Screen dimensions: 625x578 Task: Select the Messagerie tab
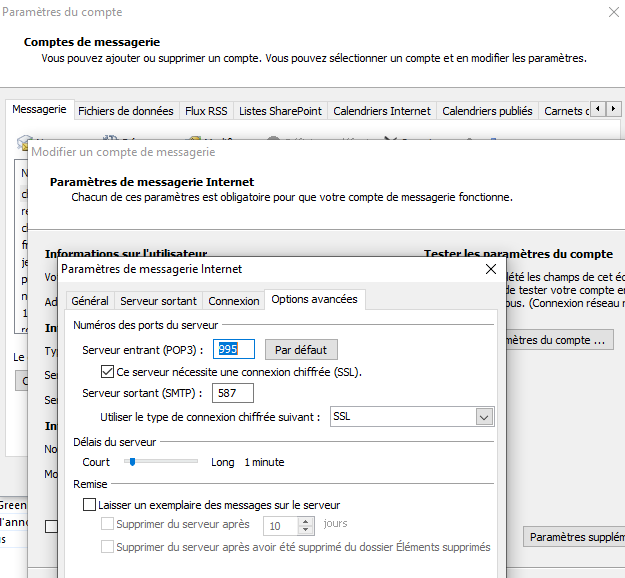[x=39, y=109]
